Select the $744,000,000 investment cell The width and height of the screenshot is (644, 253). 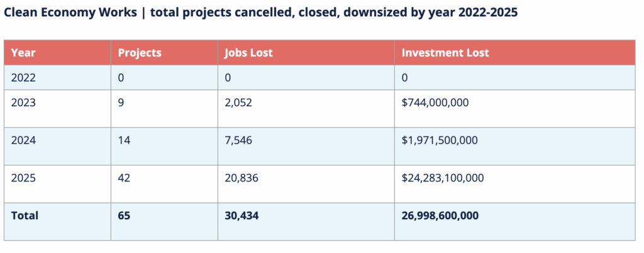pyautogui.click(x=435, y=102)
